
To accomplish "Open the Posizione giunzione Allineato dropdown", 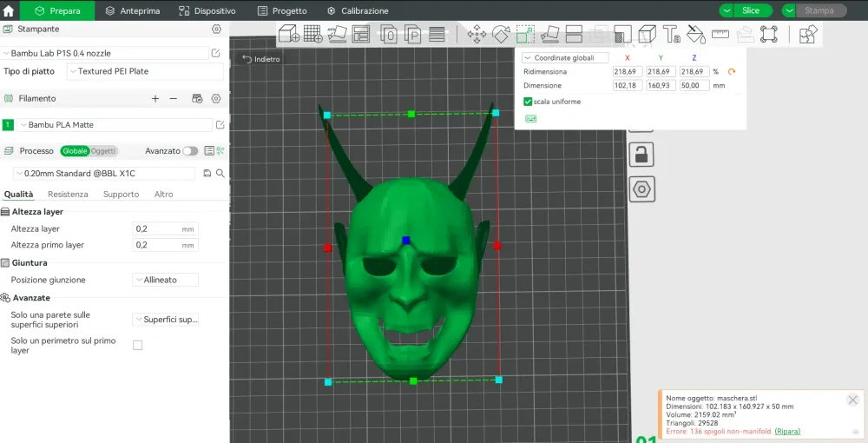I will tap(165, 280).
